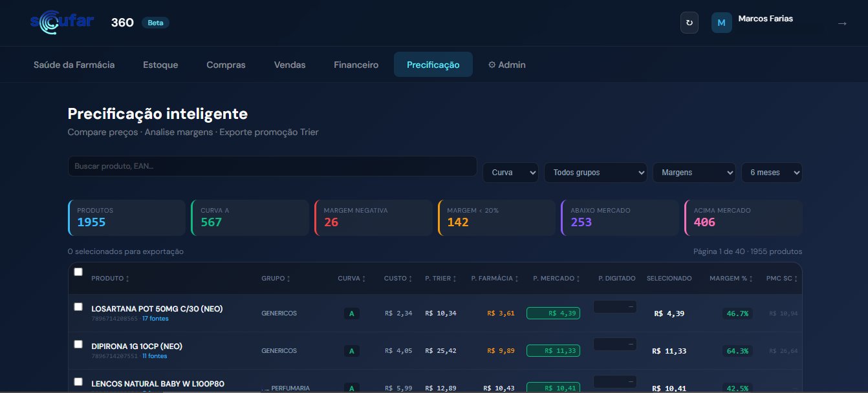Switch to the Estoque tab
Image resolution: width=868 pixels, height=393 pixels.
[160, 65]
